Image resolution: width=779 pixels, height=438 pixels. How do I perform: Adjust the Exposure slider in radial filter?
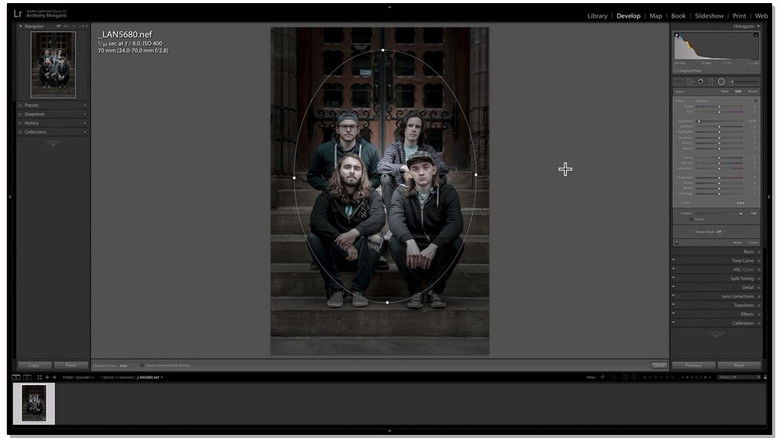(x=698, y=121)
